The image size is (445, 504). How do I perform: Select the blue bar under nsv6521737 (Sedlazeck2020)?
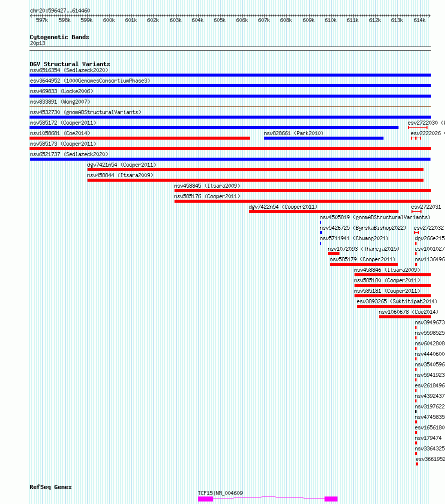(230, 159)
